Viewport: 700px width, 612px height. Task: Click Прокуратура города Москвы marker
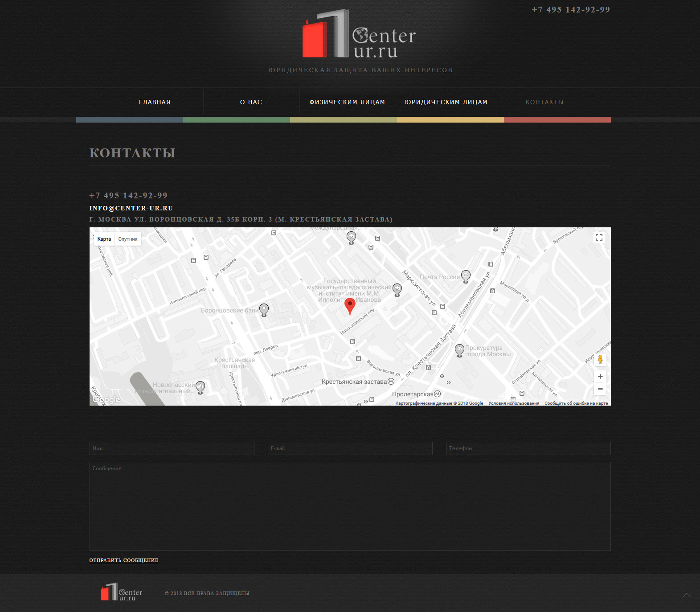point(459,350)
